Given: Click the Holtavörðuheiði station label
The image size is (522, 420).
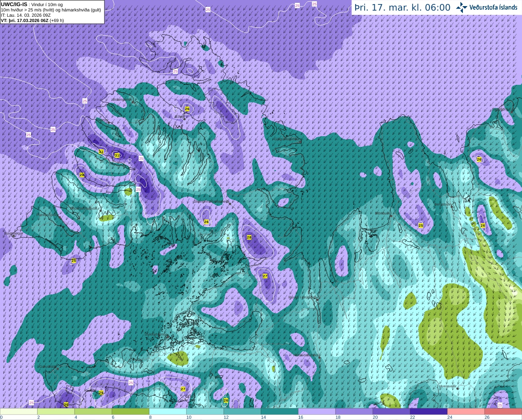Looking at the screenshot, I should (x=306, y=355).
